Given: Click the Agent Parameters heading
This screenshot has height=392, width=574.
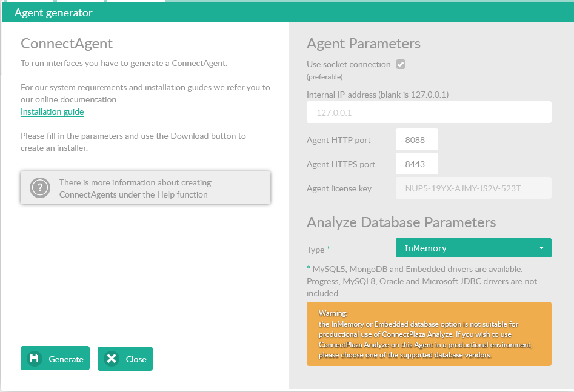Looking at the screenshot, I should click(364, 44).
